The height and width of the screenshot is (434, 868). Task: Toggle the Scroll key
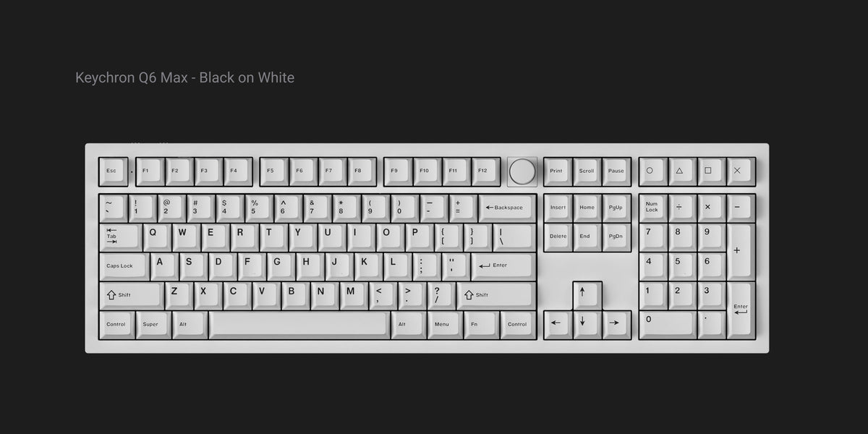[587, 172]
